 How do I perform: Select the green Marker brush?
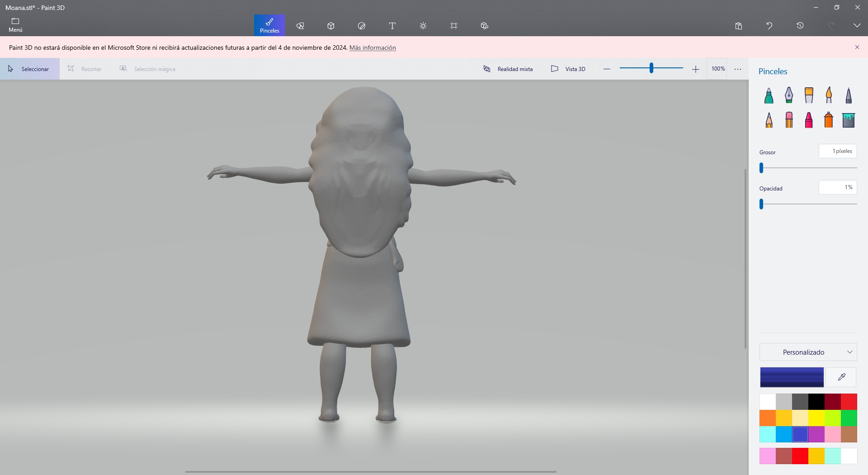pyautogui.click(x=769, y=95)
